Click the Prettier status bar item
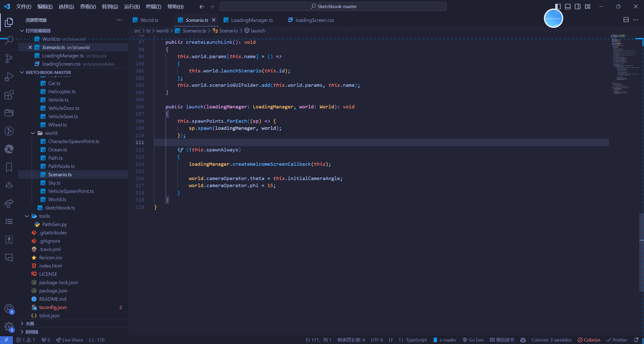Viewport: 644px width, 344px height. tap(617, 340)
